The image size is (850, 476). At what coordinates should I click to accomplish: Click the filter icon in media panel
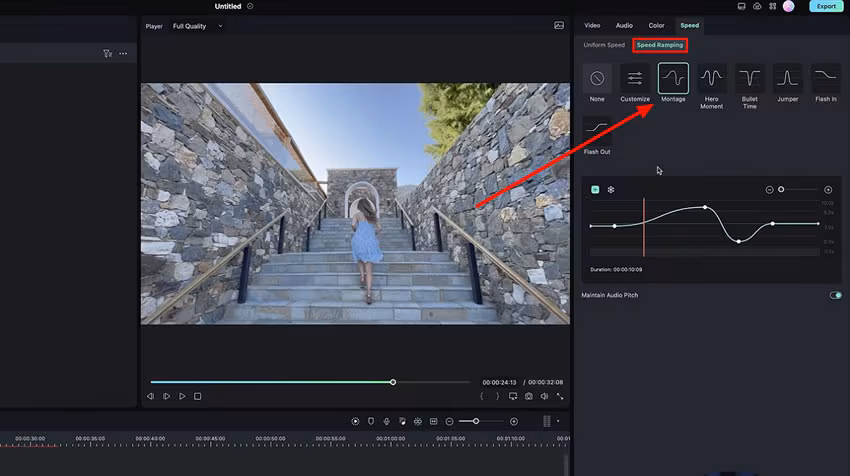pos(107,53)
